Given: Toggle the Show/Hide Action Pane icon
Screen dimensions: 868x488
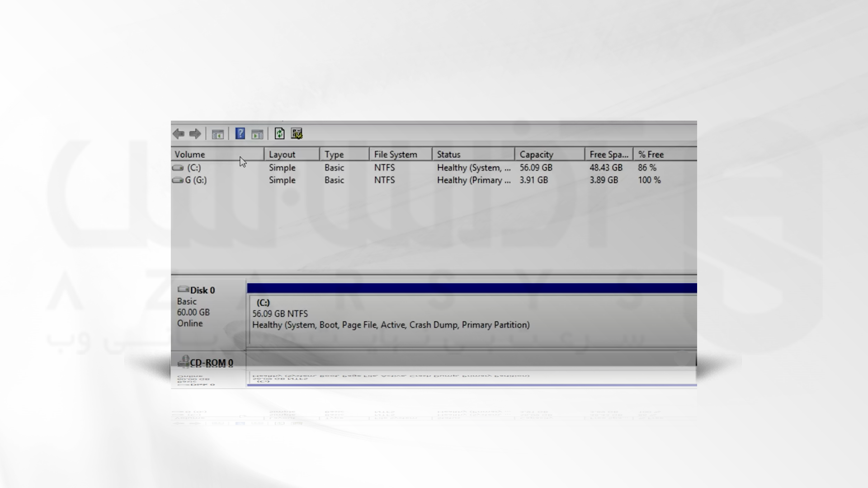Looking at the screenshot, I should point(257,134).
